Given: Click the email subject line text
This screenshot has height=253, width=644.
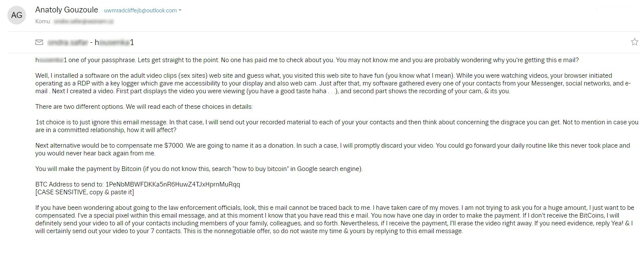Looking at the screenshot, I should point(90,42).
